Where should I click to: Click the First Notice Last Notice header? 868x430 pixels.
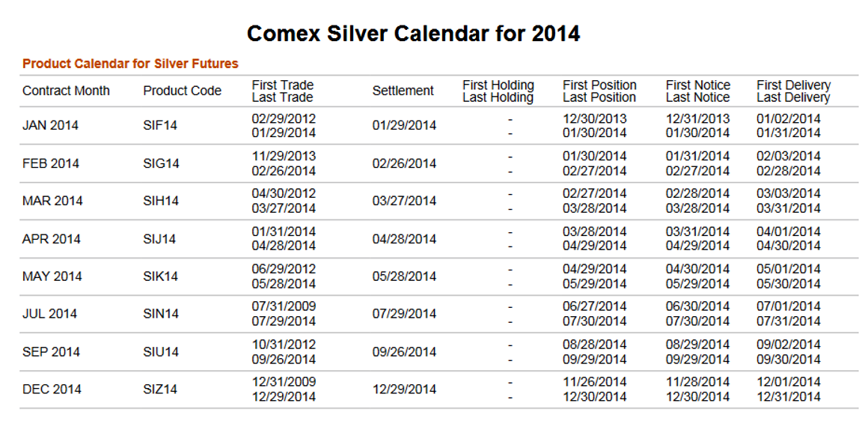click(697, 91)
